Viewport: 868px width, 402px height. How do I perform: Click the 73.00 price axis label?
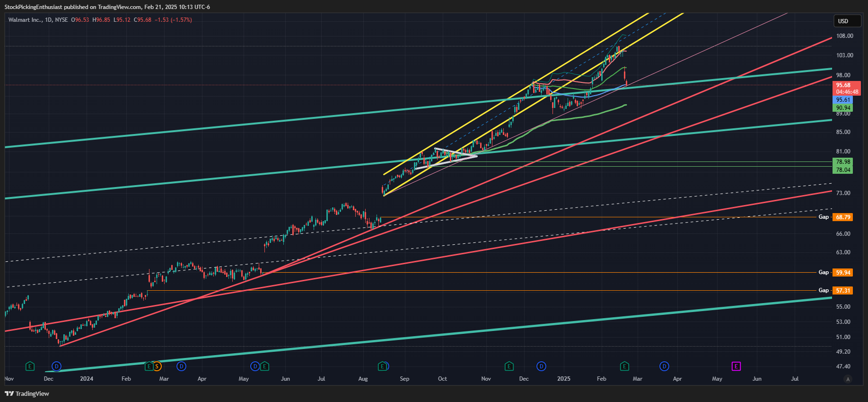click(843, 193)
